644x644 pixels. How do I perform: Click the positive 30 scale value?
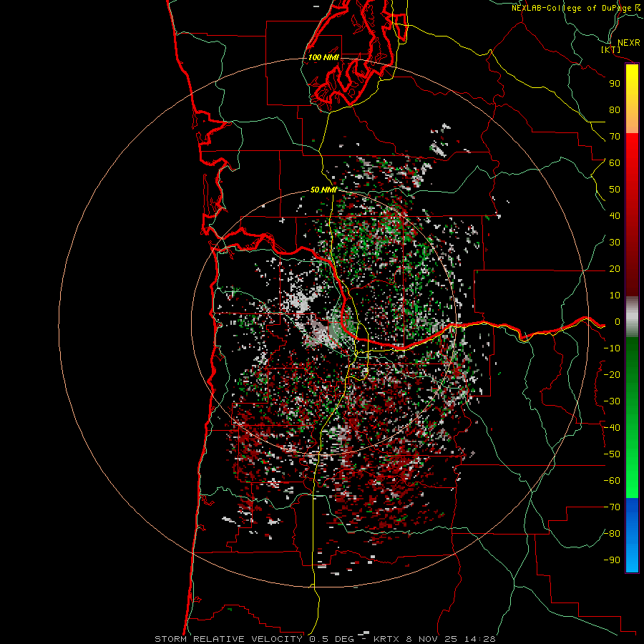[x=615, y=243]
